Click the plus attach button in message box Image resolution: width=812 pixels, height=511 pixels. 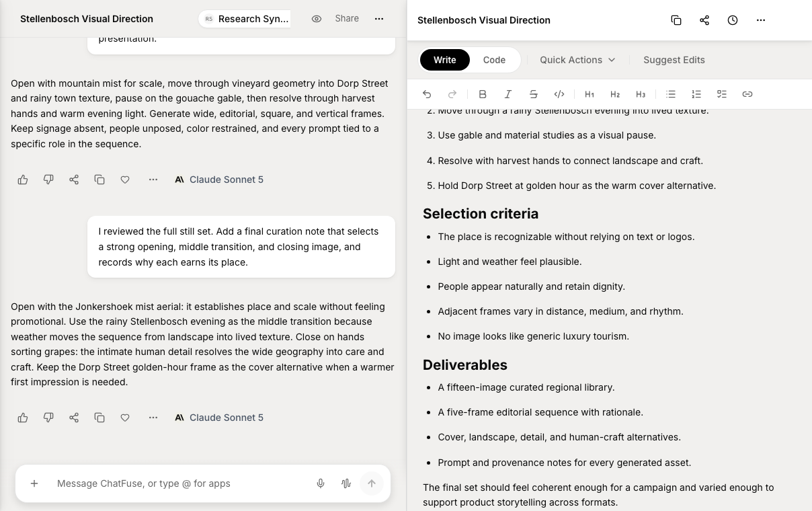pos(34,483)
